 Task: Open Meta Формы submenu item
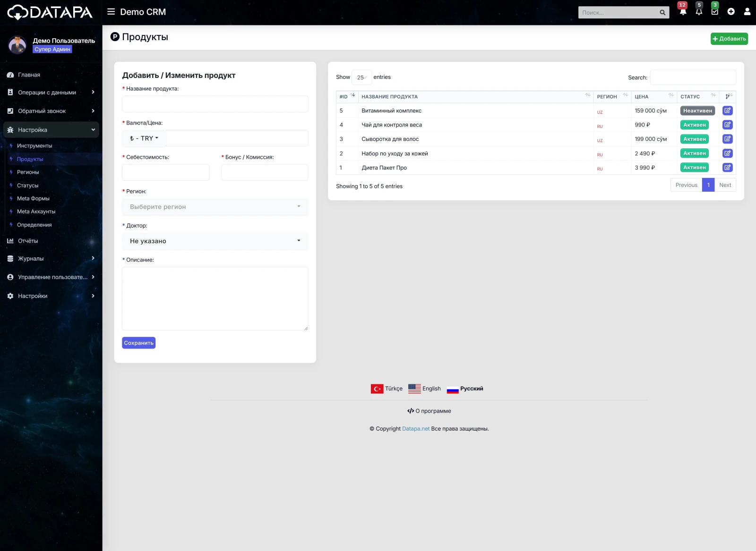click(33, 199)
